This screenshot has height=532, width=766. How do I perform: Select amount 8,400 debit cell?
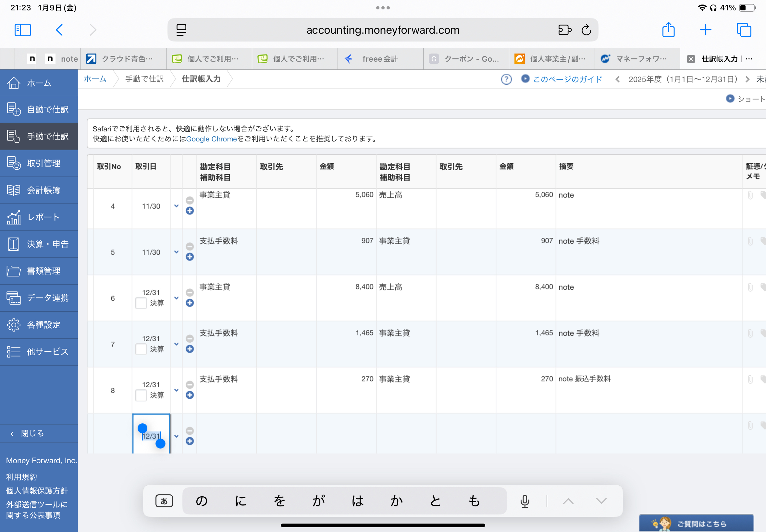[346, 298]
